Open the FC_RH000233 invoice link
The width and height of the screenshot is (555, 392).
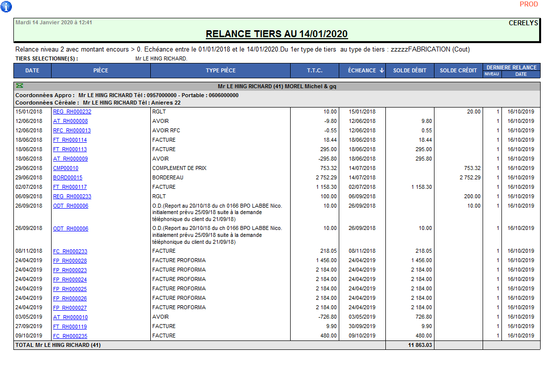pos(70,251)
